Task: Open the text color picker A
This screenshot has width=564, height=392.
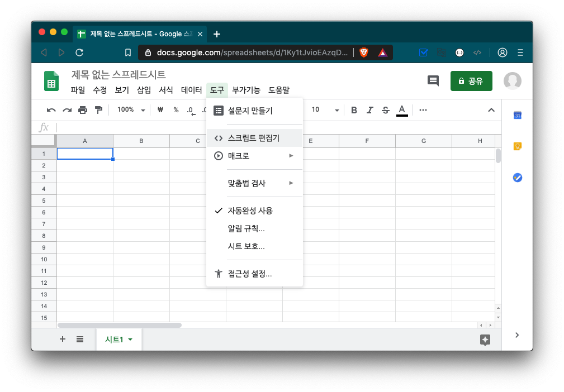Action: pos(401,110)
